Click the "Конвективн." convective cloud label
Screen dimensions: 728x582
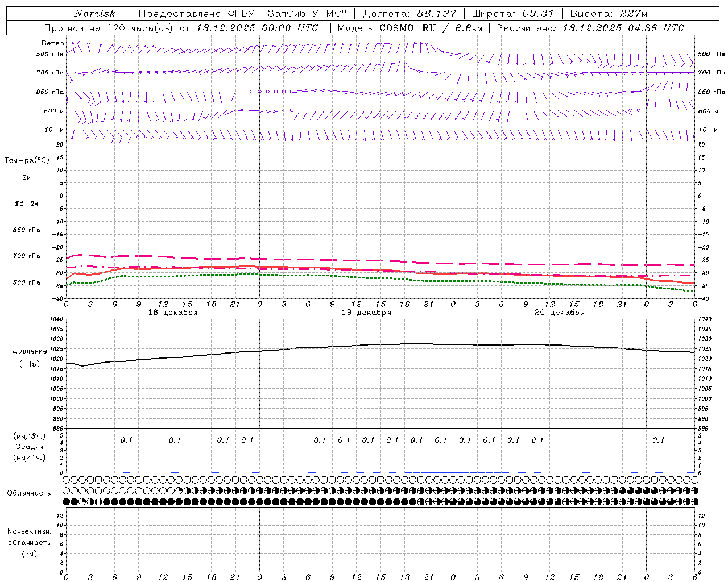tap(29, 531)
